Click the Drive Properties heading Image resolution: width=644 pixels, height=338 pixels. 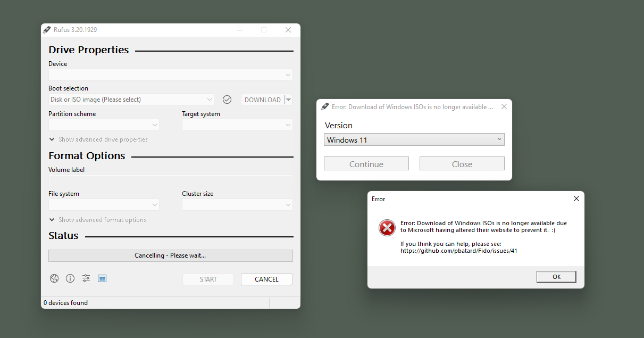pyautogui.click(x=89, y=50)
